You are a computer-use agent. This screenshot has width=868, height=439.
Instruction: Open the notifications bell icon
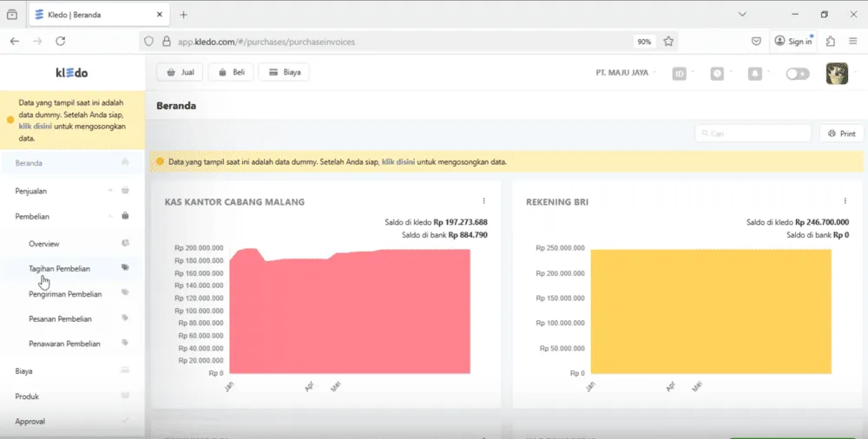click(754, 74)
